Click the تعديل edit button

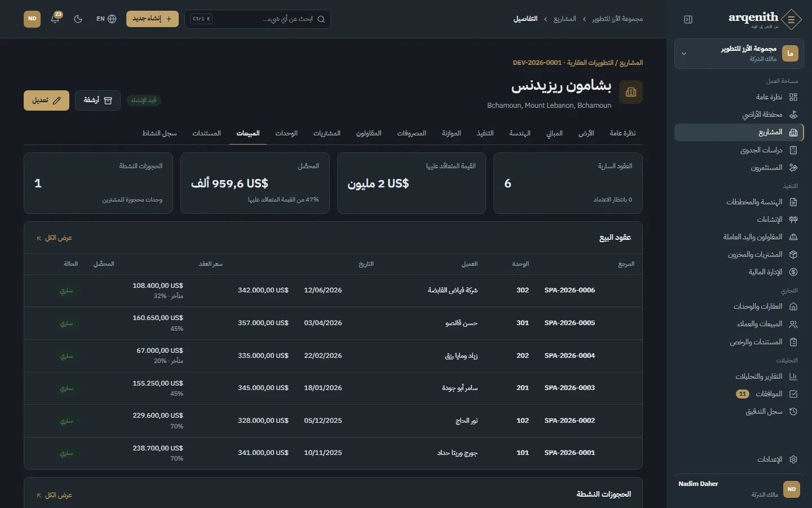click(46, 100)
